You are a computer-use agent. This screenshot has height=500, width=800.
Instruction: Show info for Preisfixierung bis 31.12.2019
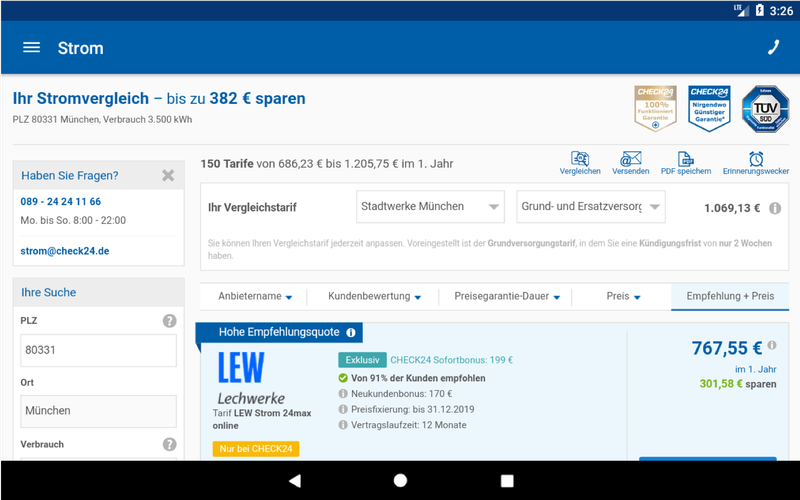tap(343, 409)
